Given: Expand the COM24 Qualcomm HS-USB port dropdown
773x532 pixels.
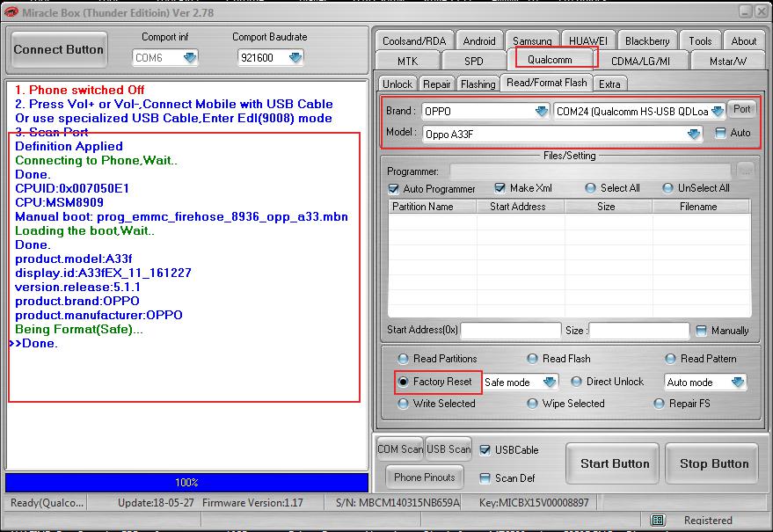Looking at the screenshot, I should tap(718, 112).
